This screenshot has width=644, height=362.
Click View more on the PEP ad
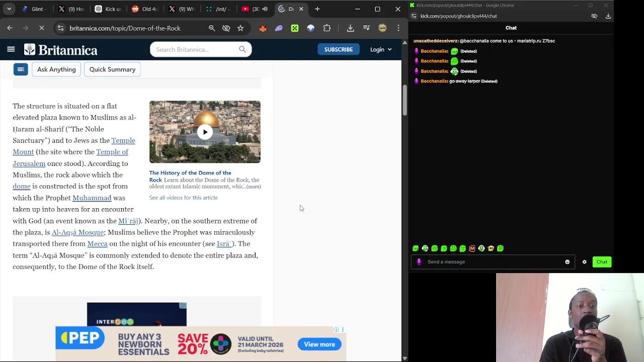point(319,344)
